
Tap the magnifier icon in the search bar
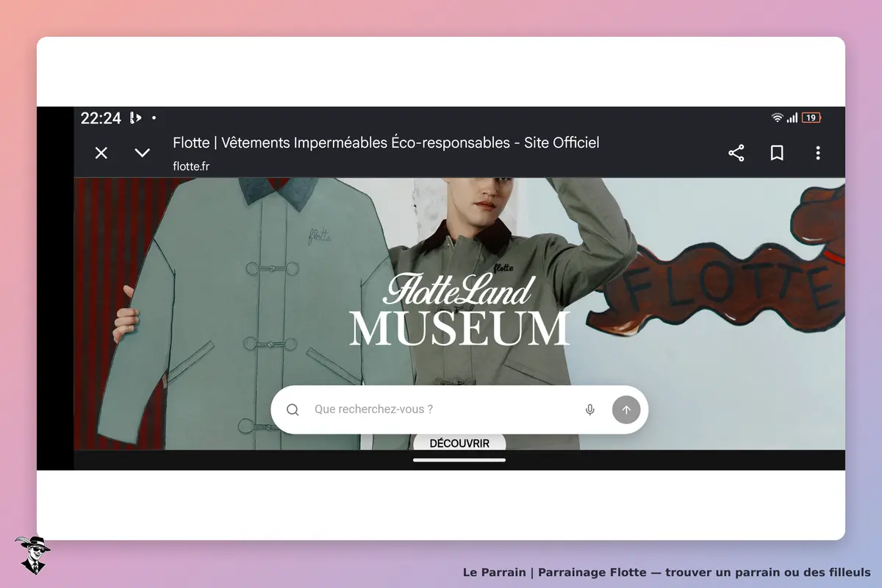[x=293, y=410]
